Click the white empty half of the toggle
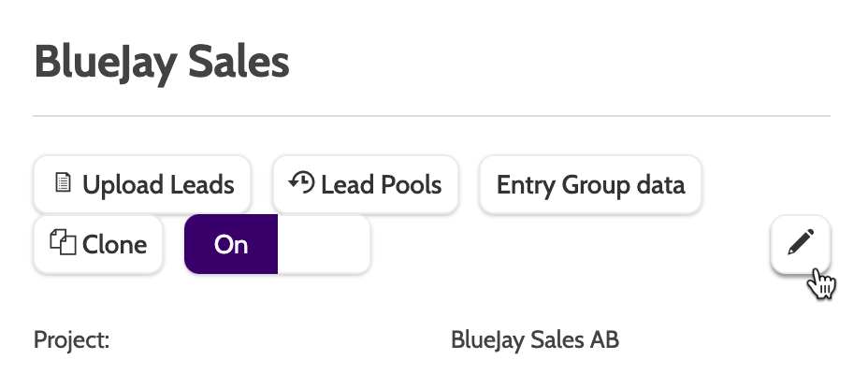Image resolution: width=868 pixels, height=374 pixels. (324, 244)
